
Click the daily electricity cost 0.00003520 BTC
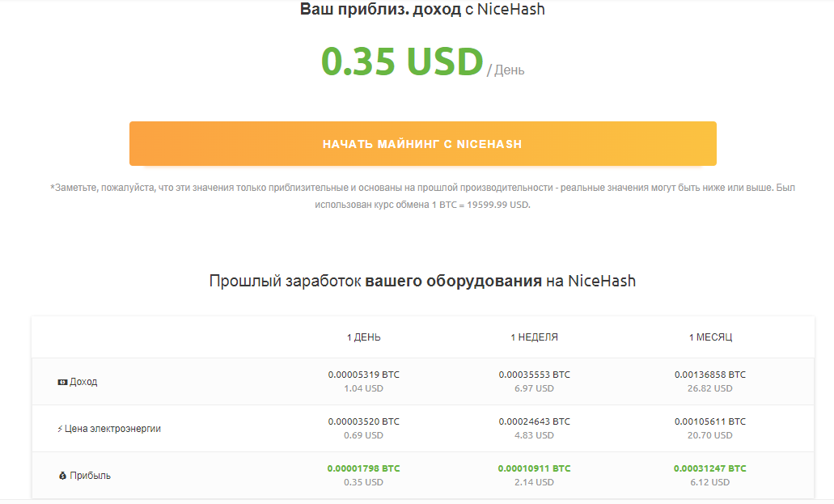(363, 421)
